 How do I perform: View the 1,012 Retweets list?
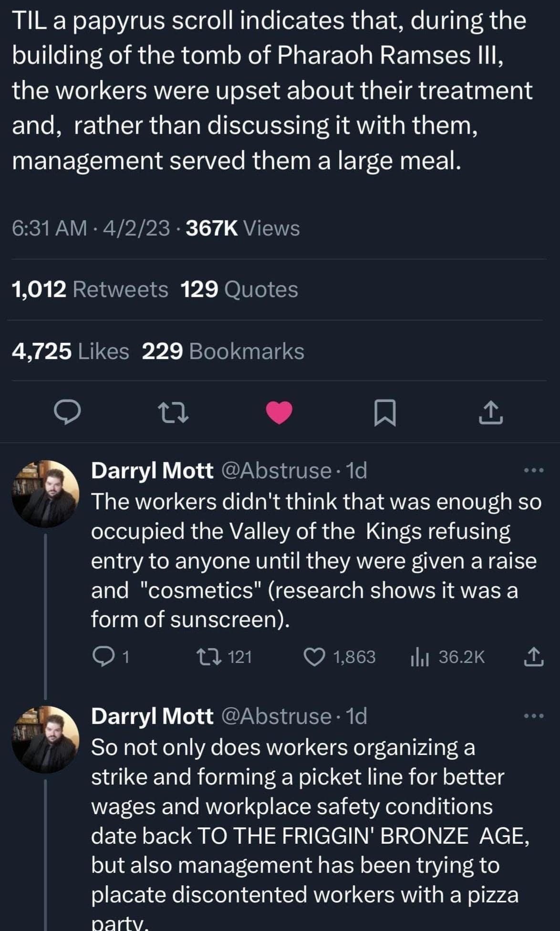tap(90, 290)
